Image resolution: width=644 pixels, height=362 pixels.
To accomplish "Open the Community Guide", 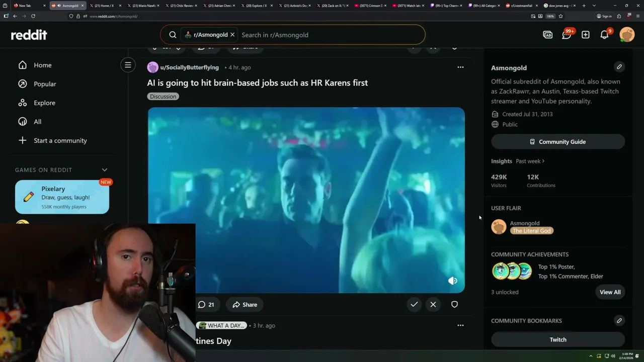I will (x=558, y=142).
